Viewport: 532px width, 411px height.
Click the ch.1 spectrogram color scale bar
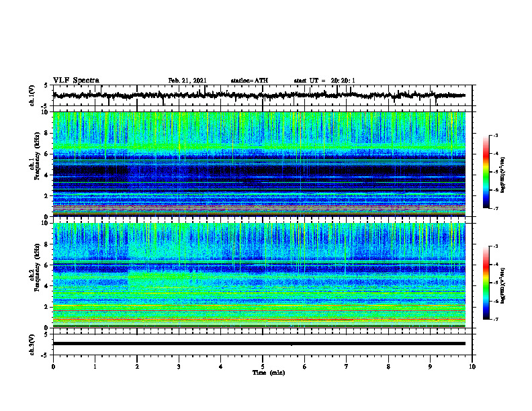pos(486,172)
